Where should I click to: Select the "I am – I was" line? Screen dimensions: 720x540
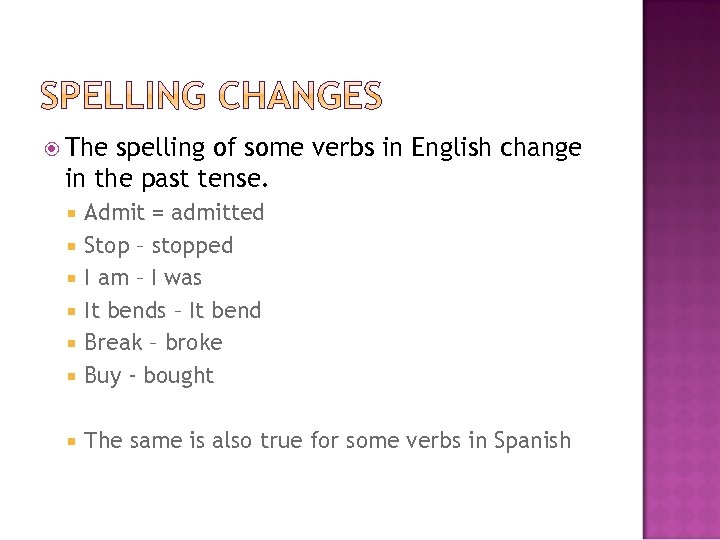point(143,277)
